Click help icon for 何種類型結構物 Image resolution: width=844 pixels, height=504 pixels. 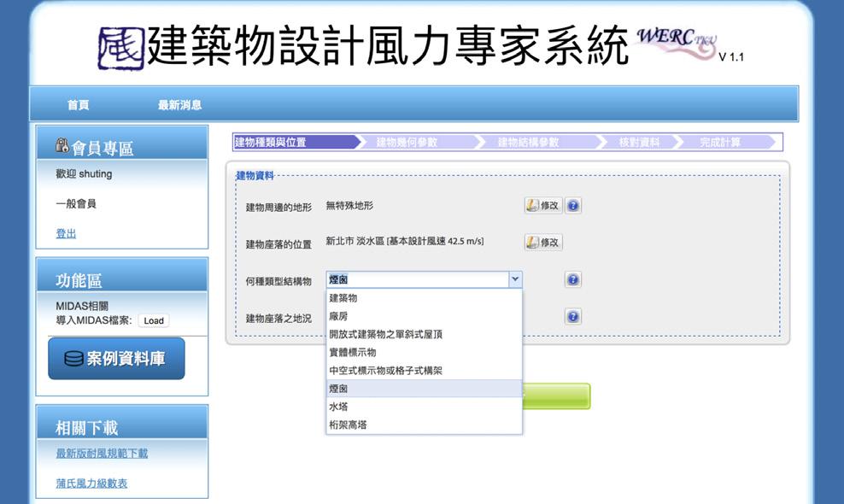573,279
